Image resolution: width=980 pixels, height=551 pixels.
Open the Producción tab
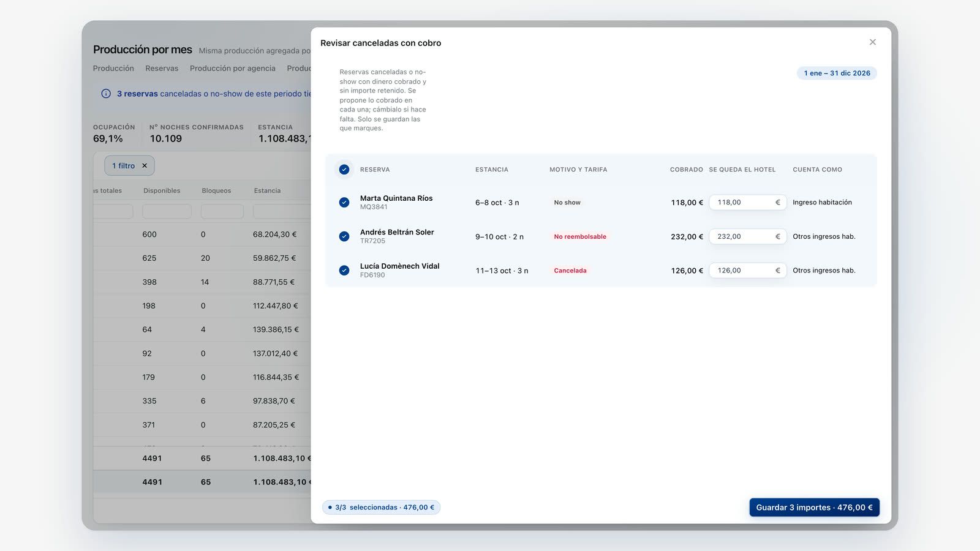(x=113, y=69)
